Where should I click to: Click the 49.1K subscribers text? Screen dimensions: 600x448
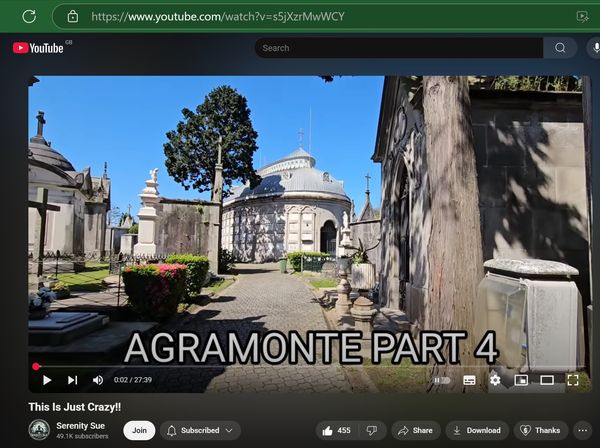[x=82, y=436]
